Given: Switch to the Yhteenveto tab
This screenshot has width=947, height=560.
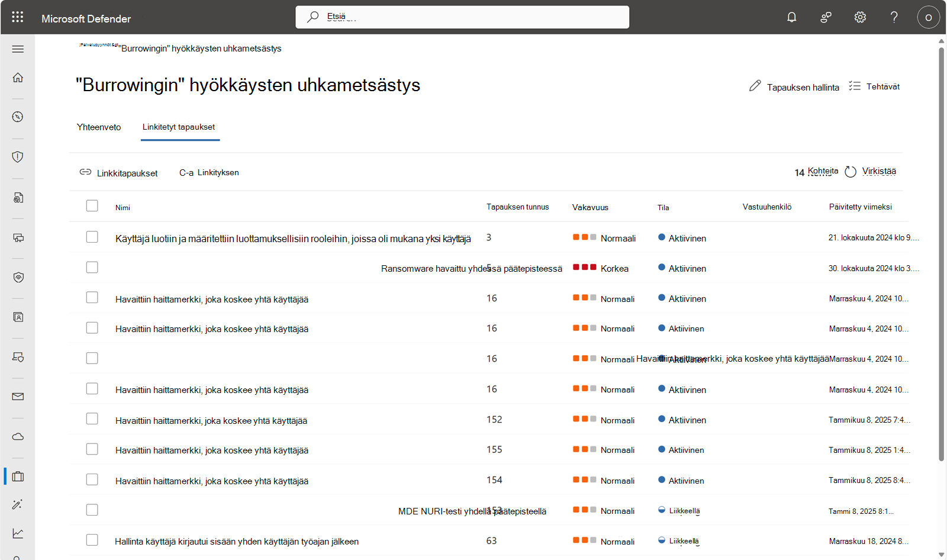Looking at the screenshot, I should (x=99, y=127).
